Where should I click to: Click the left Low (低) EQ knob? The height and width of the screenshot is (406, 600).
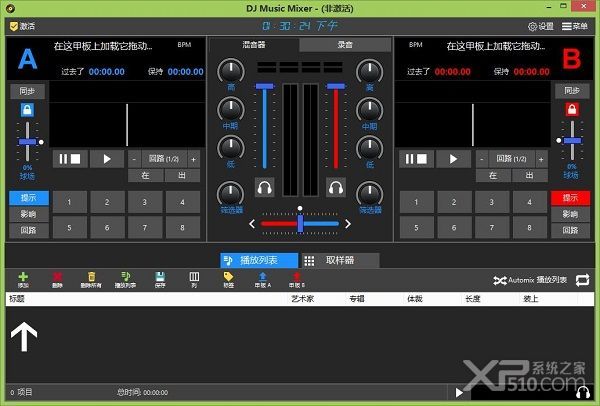(231, 148)
